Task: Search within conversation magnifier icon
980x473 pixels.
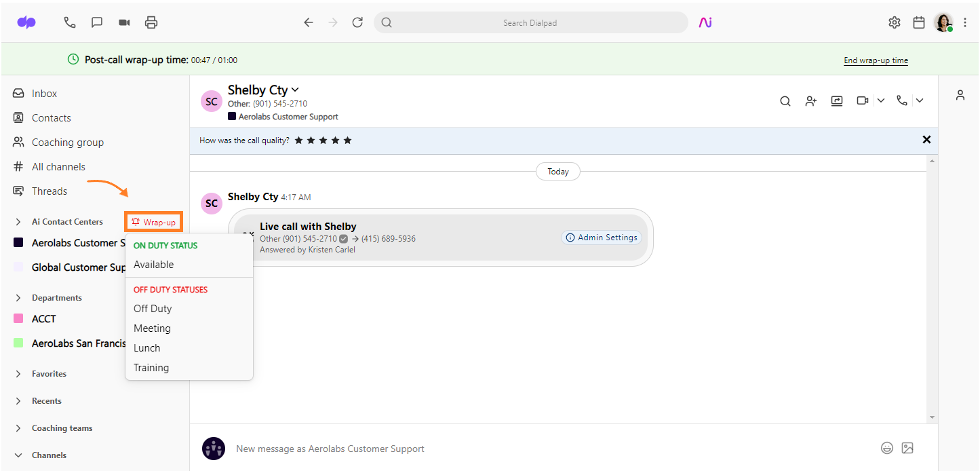Action: tap(785, 100)
